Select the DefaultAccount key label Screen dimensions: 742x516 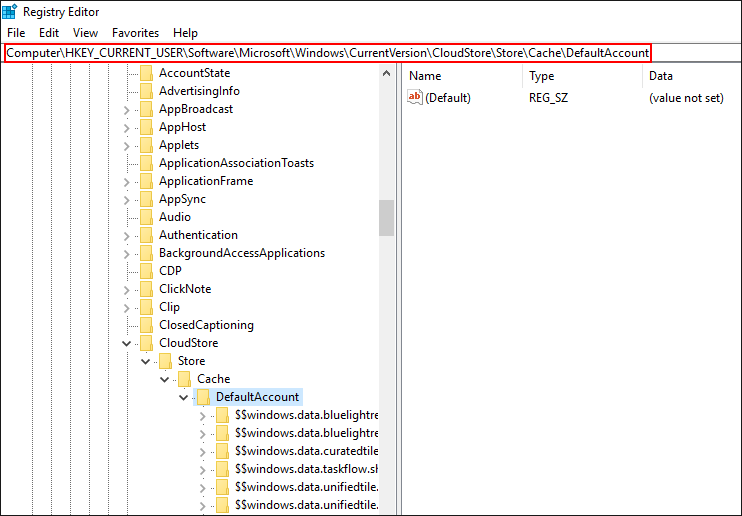click(x=257, y=397)
